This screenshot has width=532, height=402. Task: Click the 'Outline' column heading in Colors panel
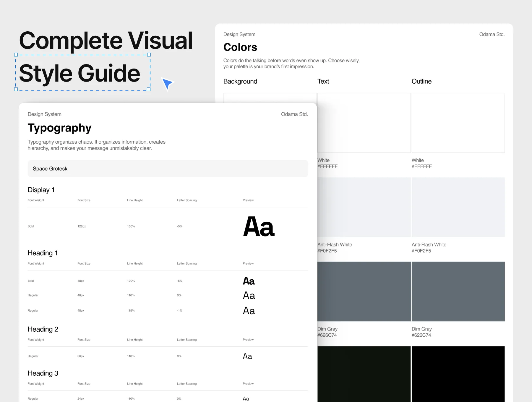(x=421, y=81)
